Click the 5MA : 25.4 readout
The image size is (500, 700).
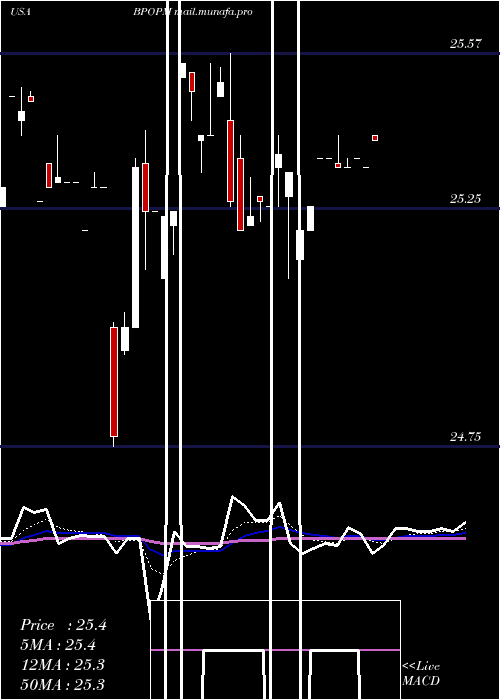coord(58,645)
